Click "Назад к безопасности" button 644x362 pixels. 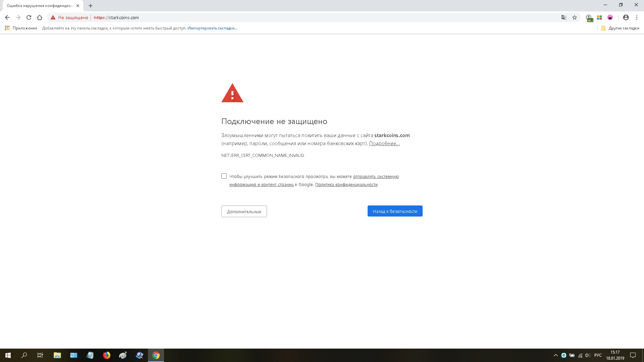tap(395, 211)
